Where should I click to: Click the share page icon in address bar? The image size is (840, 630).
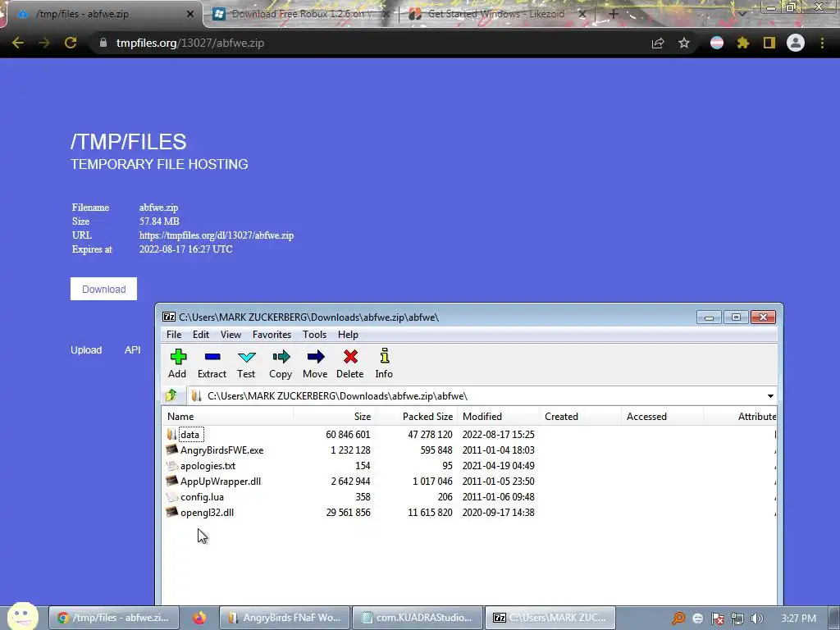658,43
